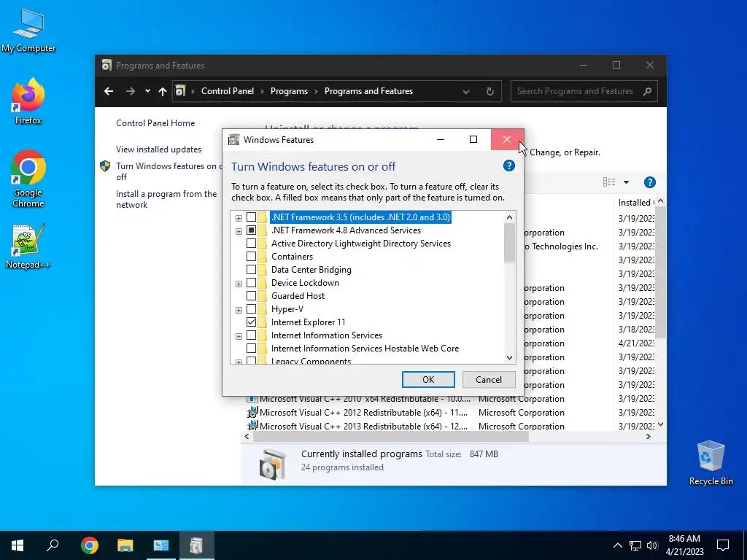
Task: Open File Explorer from taskbar
Action: click(x=125, y=545)
